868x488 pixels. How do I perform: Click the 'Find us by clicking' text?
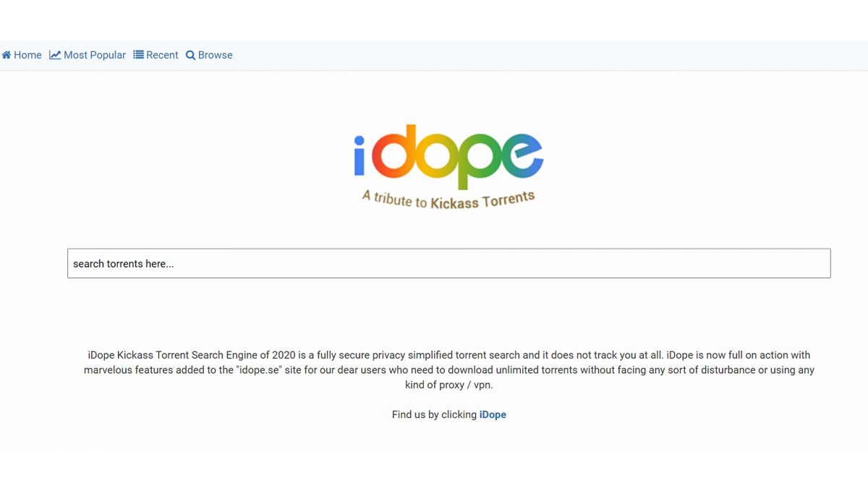(x=434, y=415)
